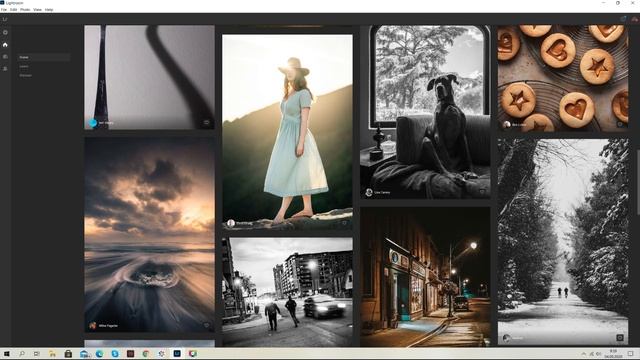Click the corner icon on the cookies photo

(x=620, y=124)
